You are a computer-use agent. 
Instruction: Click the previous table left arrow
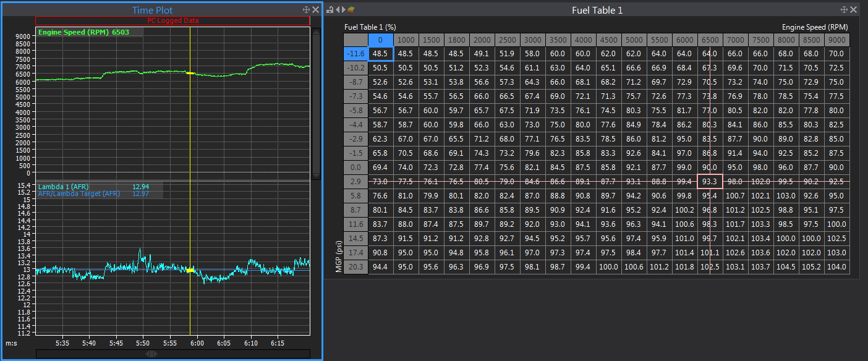[x=337, y=10]
